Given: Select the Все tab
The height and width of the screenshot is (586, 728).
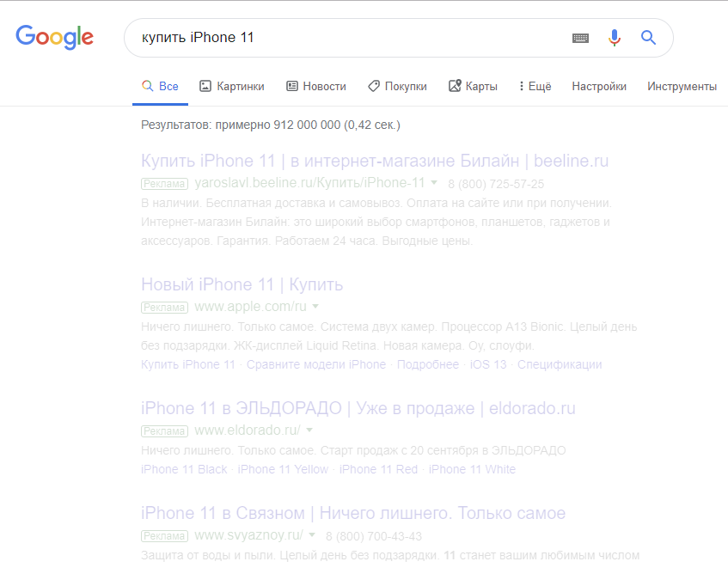Looking at the screenshot, I should point(160,86).
